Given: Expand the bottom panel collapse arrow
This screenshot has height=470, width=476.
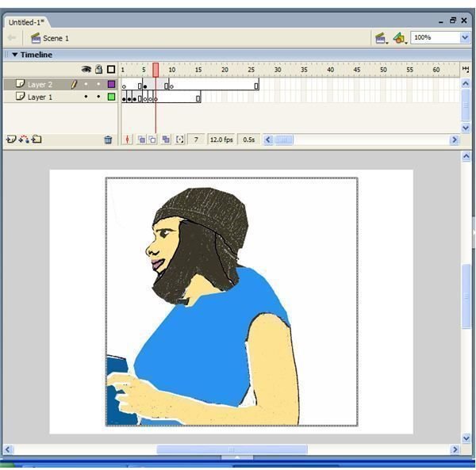Looking at the screenshot, I should pyautogui.click(x=237, y=457).
